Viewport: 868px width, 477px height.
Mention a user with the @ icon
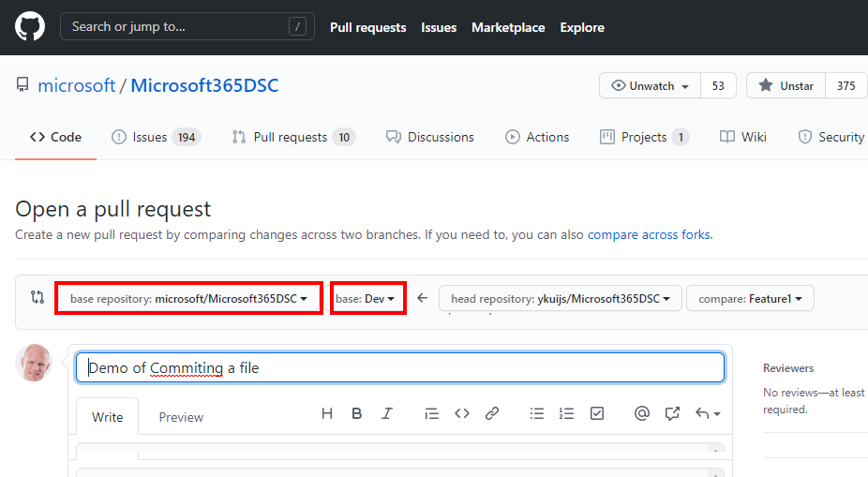[x=642, y=413]
